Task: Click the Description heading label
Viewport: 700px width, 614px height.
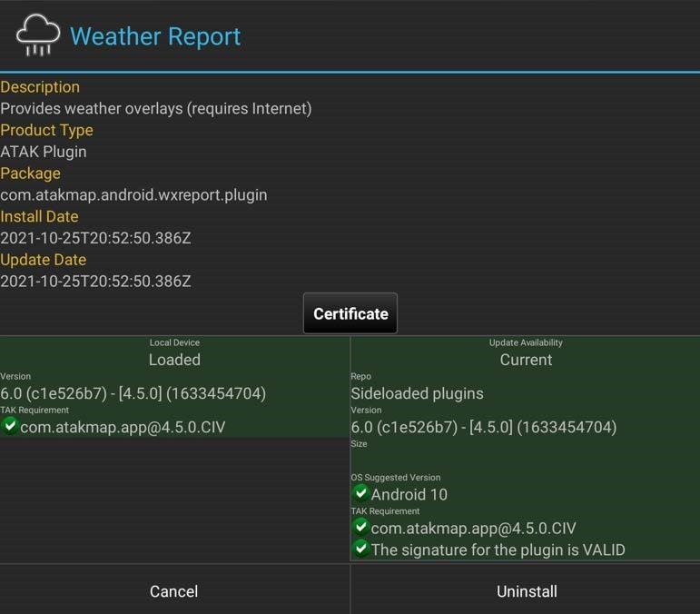Action: click(x=40, y=87)
